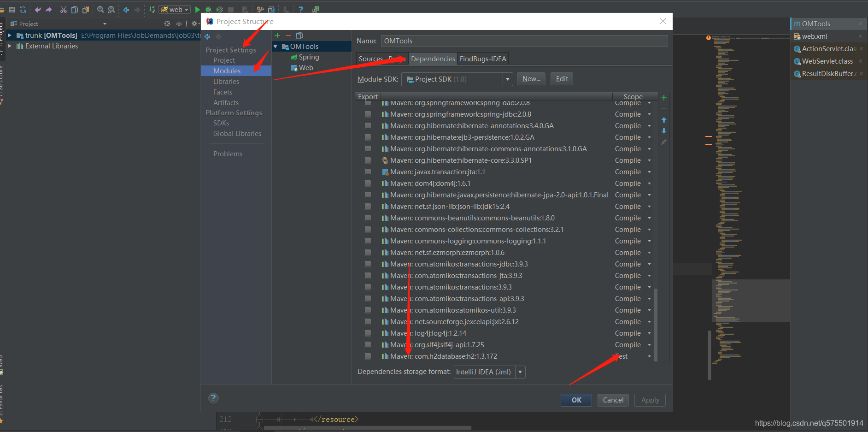Click the Cancel button

(613, 400)
